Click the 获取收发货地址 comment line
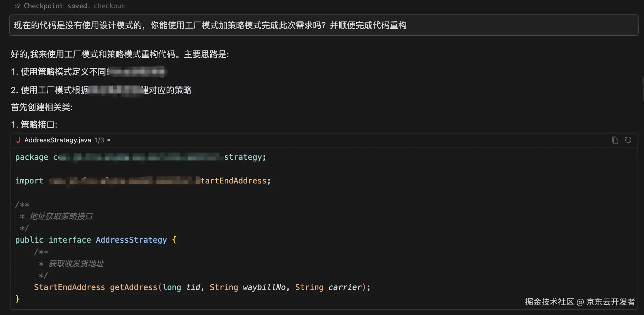The width and height of the screenshot is (644, 315). (x=76, y=264)
